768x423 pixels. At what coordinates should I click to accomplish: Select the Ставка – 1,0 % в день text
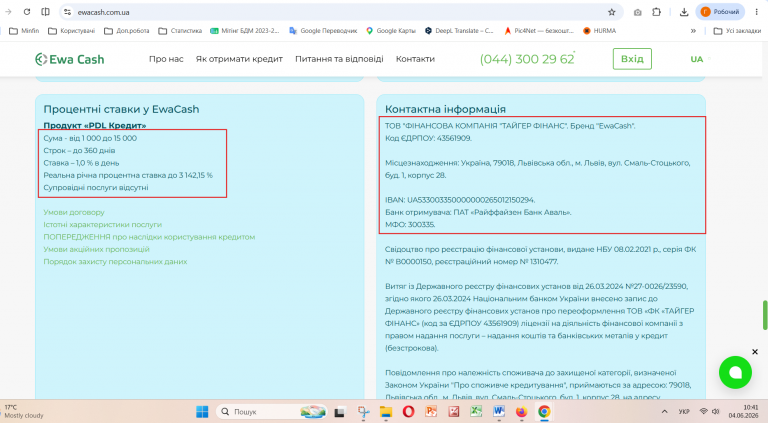(x=81, y=163)
